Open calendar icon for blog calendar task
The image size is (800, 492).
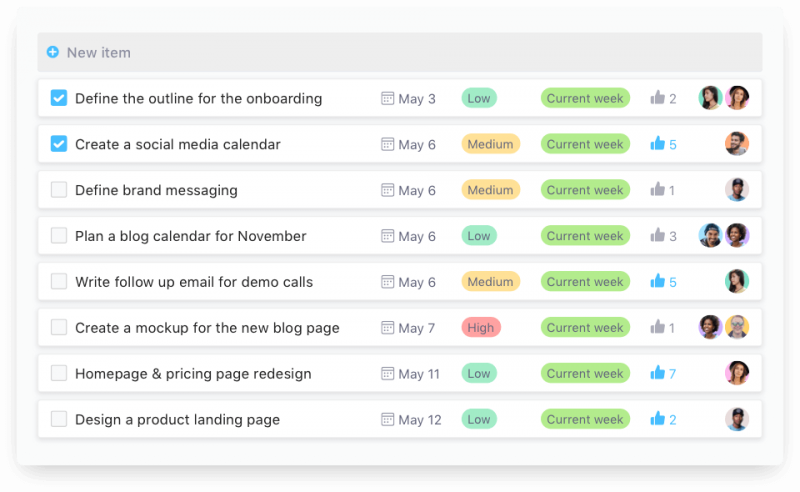[388, 236]
